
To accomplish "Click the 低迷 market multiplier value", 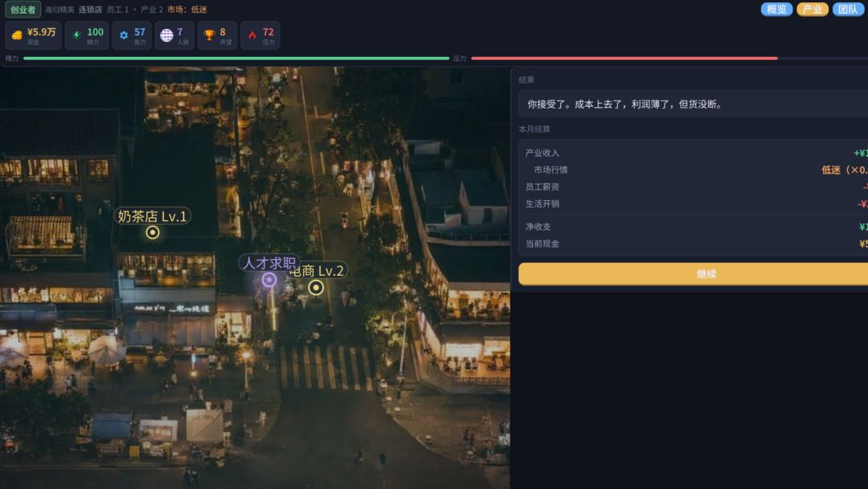I will tap(844, 170).
